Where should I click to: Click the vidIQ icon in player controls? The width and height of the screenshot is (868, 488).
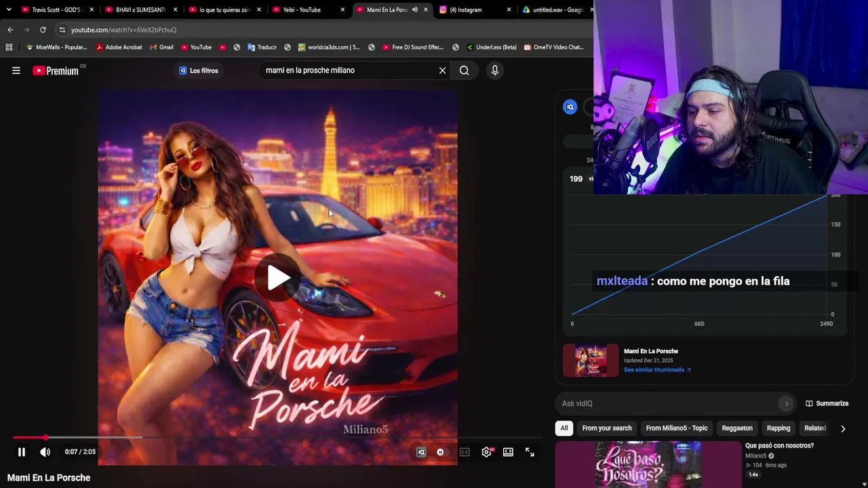pos(421,452)
